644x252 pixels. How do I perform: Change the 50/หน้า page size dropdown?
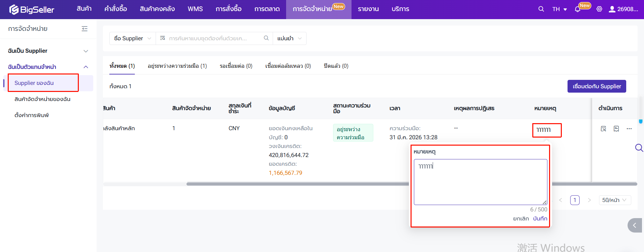point(614,200)
